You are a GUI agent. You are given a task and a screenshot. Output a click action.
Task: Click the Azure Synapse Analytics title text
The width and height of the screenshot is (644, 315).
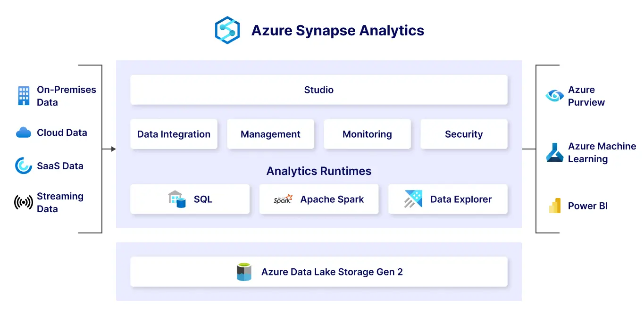(337, 30)
